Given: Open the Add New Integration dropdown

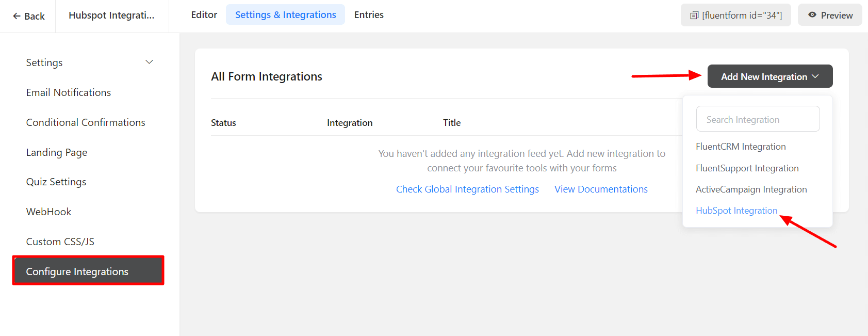Looking at the screenshot, I should coord(769,76).
